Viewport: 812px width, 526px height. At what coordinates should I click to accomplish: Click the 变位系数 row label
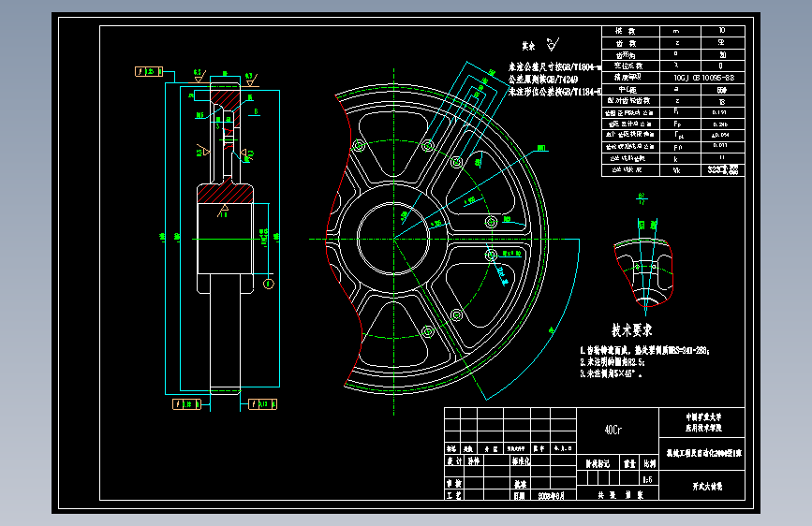click(627, 66)
